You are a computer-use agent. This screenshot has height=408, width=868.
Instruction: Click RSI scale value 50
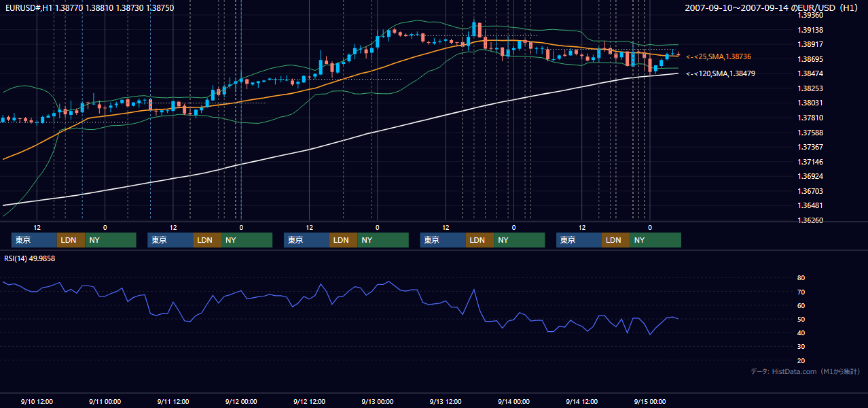pos(801,319)
